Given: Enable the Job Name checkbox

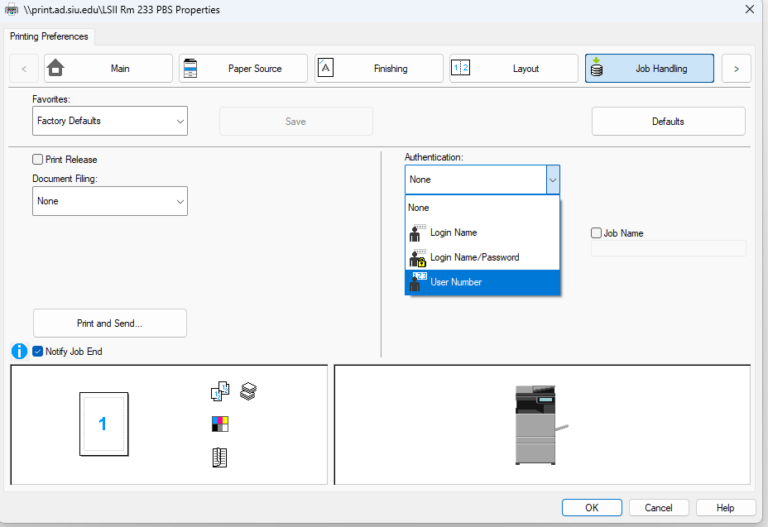Looking at the screenshot, I should pos(596,233).
